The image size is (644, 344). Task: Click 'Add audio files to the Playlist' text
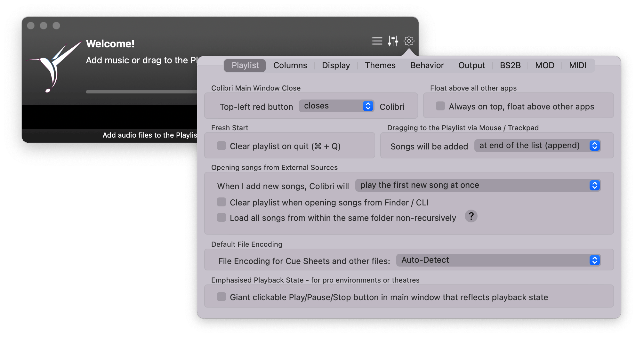tap(150, 135)
